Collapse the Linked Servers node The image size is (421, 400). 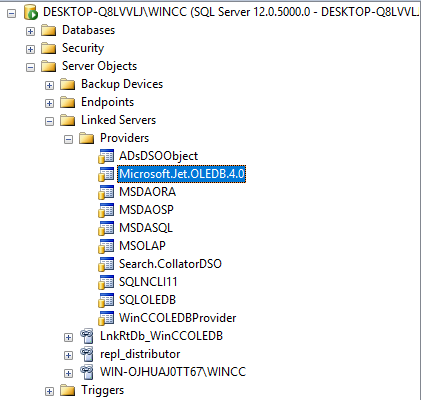[x=49, y=121]
